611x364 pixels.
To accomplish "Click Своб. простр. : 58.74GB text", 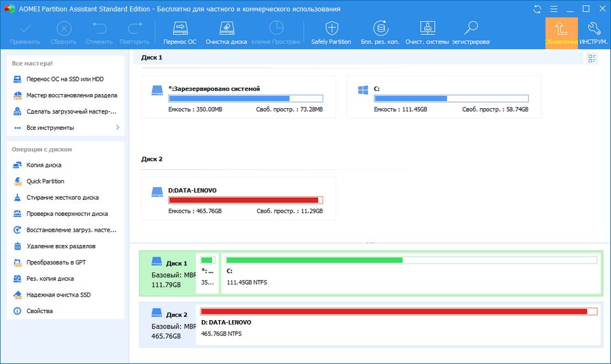I will point(495,109).
